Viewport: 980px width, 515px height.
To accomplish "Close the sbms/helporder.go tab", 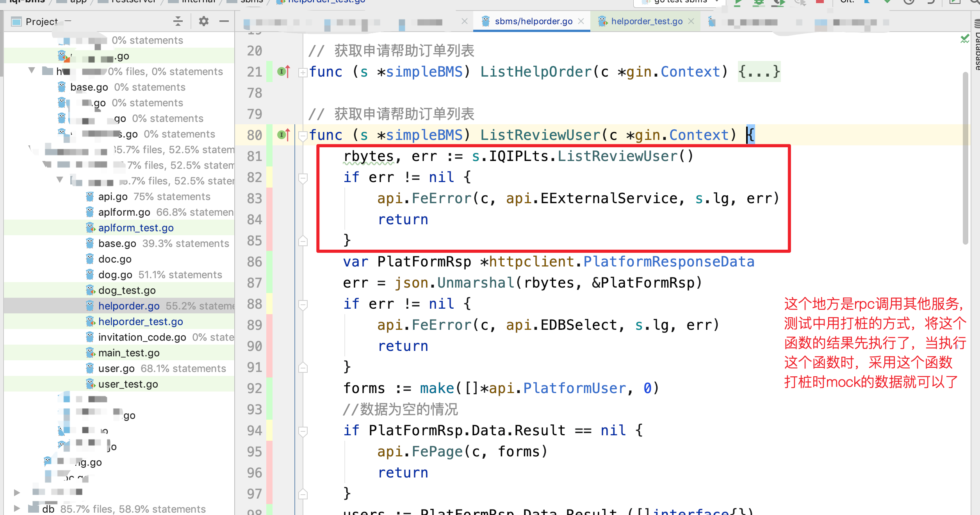I will click(x=581, y=21).
